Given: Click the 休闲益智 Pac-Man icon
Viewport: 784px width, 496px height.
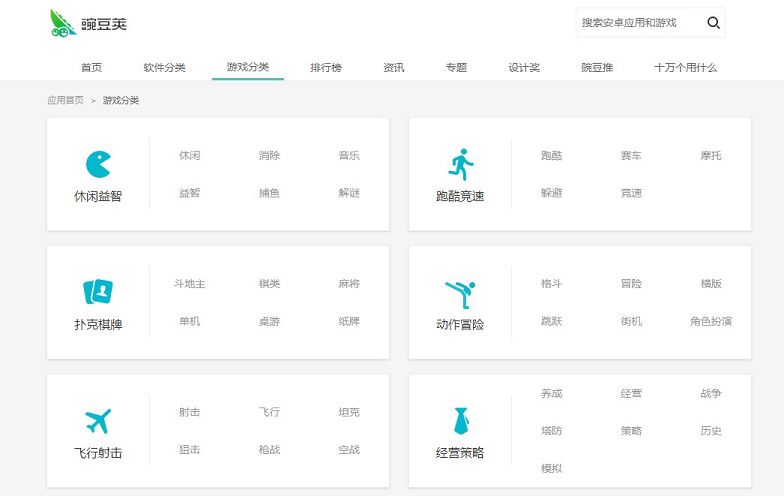Looking at the screenshot, I should tap(98, 164).
